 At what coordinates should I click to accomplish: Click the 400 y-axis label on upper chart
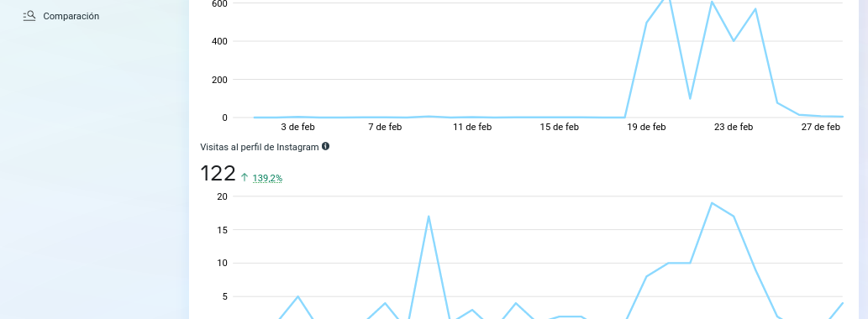tap(220, 41)
